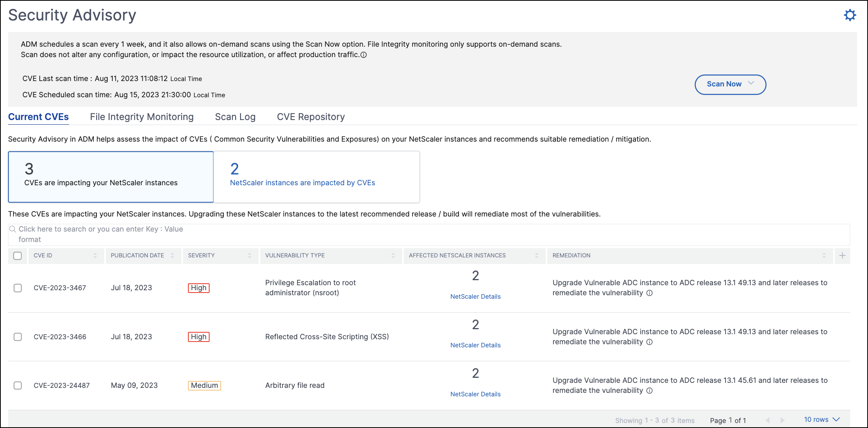Click Arbitrary file read vulnerability text
Screen dimensions: 868x428
pos(295,386)
